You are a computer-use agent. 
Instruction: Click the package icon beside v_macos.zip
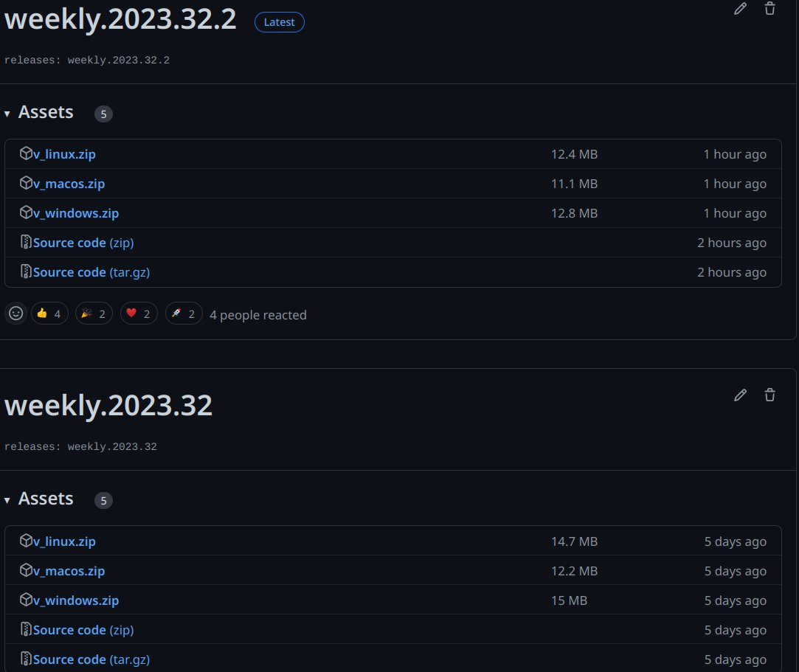click(25, 183)
